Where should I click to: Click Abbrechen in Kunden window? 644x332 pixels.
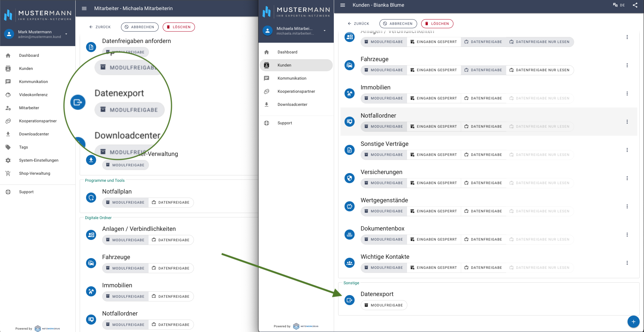click(x=398, y=24)
